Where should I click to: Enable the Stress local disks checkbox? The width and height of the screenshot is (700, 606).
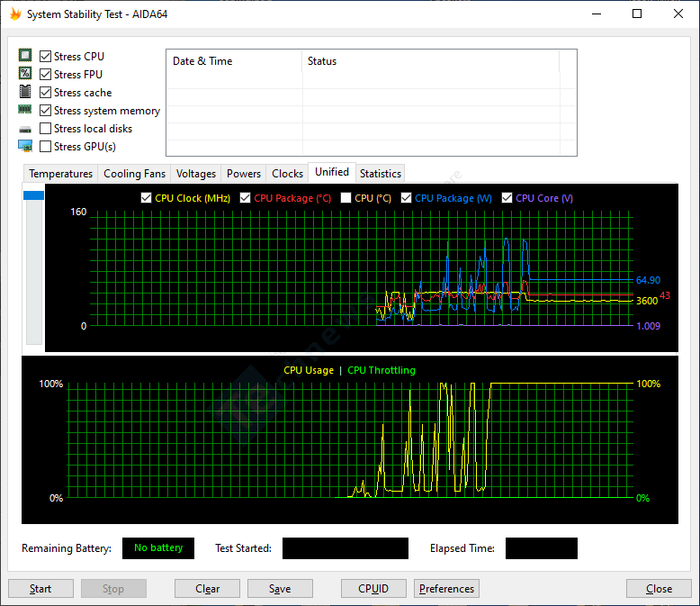tap(45, 128)
